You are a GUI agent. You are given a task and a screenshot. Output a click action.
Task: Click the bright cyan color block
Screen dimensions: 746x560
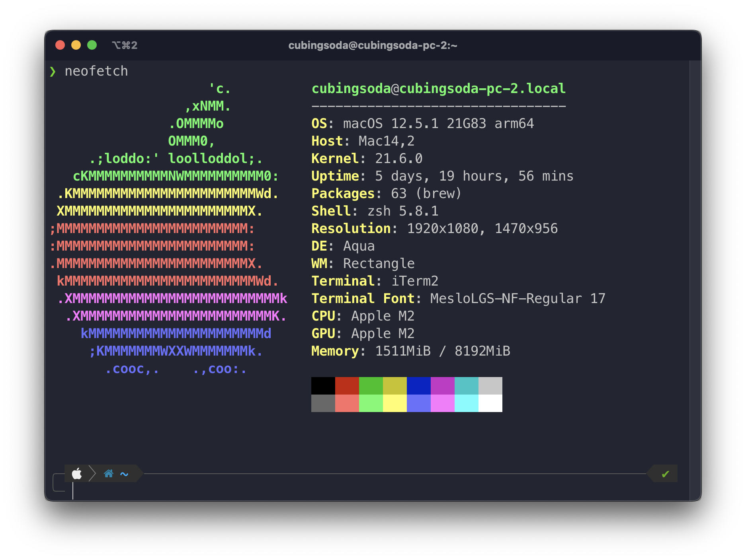(467, 403)
